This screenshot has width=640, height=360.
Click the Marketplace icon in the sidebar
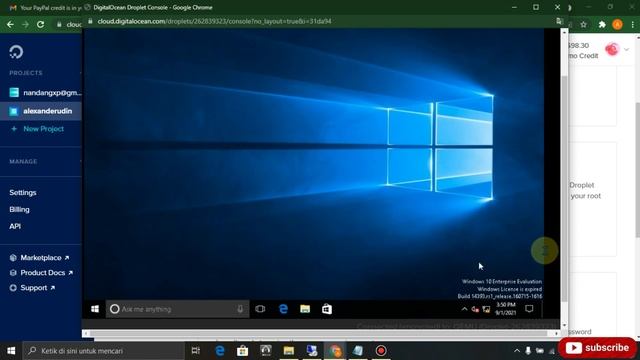[13, 258]
